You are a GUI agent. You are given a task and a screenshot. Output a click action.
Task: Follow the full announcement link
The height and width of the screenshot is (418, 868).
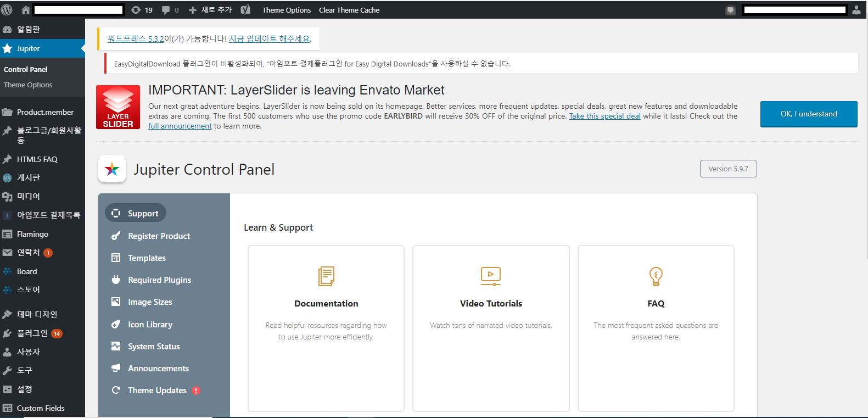(x=180, y=126)
